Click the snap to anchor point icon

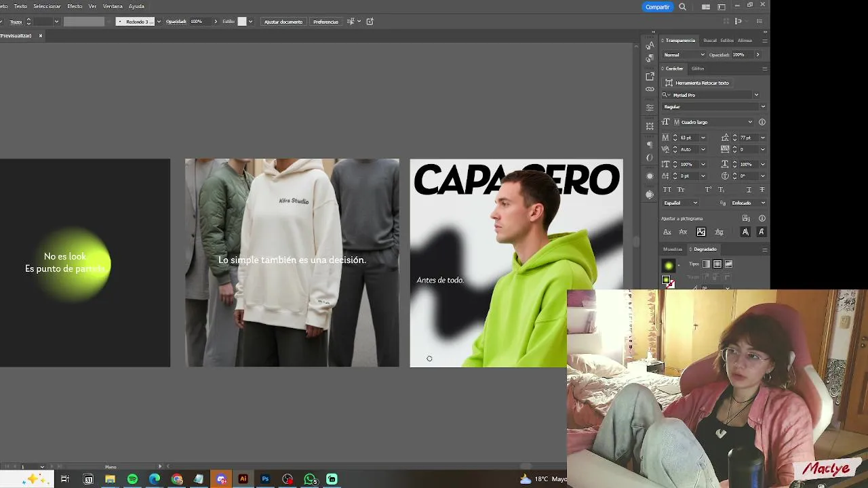[761, 232]
